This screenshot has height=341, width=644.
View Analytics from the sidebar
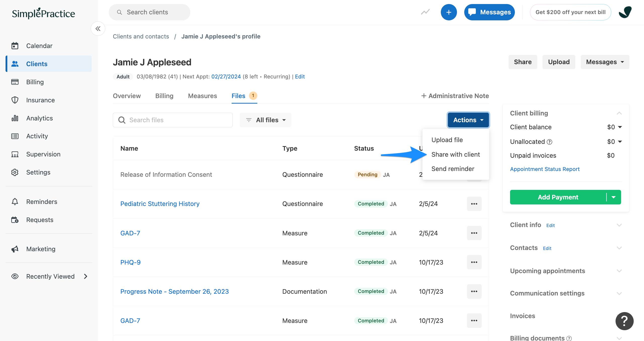(x=39, y=118)
